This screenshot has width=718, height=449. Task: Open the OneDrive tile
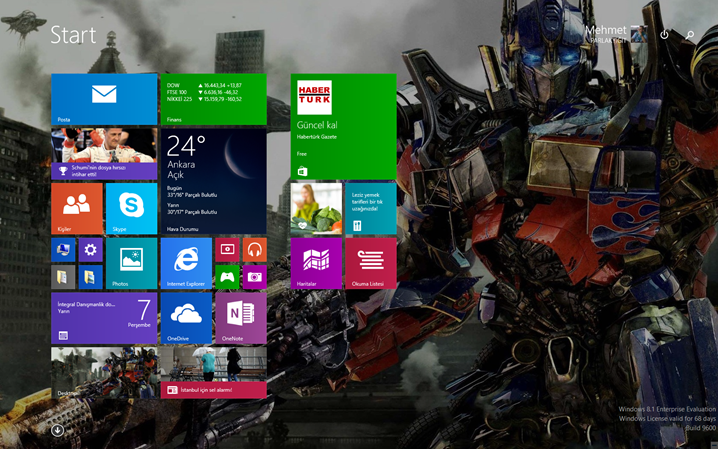coord(186,318)
